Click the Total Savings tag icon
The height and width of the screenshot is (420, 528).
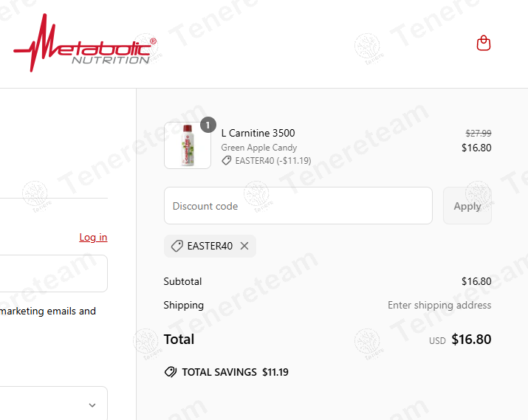coord(171,372)
